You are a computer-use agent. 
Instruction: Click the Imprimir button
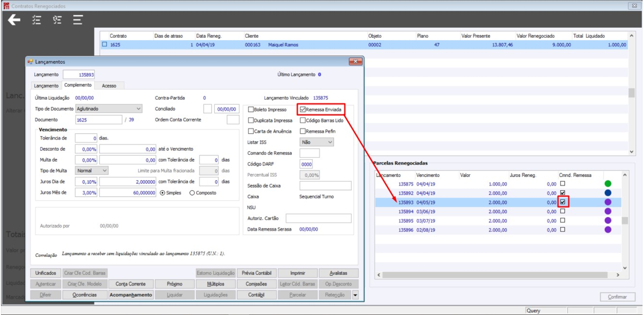click(x=298, y=273)
